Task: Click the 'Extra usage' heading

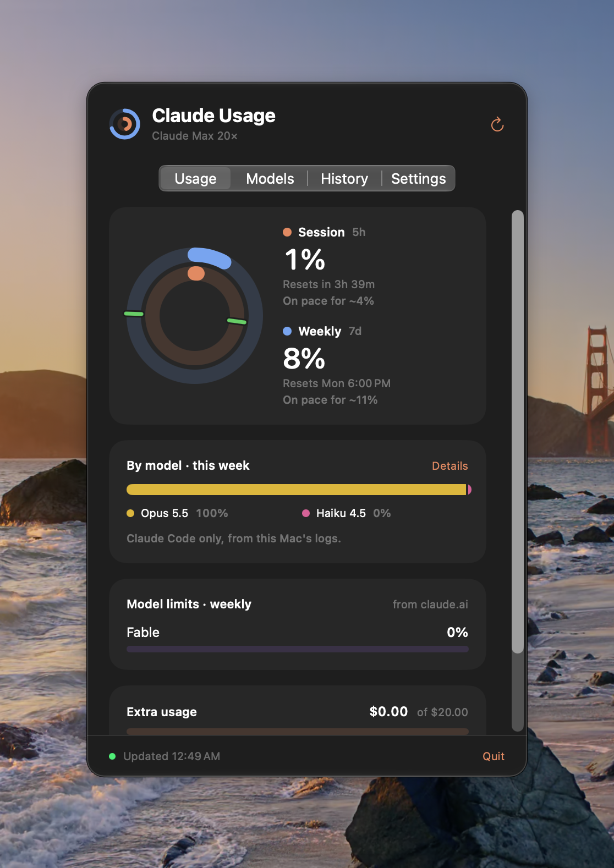Action: (162, 712)
